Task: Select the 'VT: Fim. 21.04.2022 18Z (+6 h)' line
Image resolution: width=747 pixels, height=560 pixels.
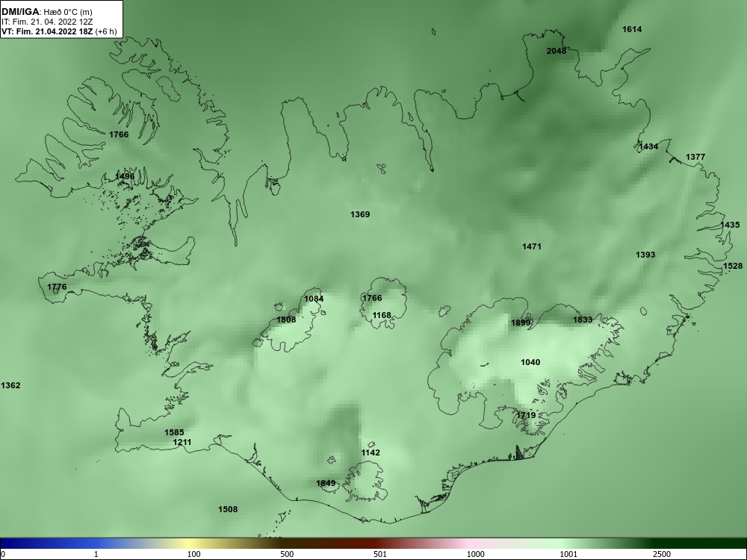Action: [x=59, y=31]
